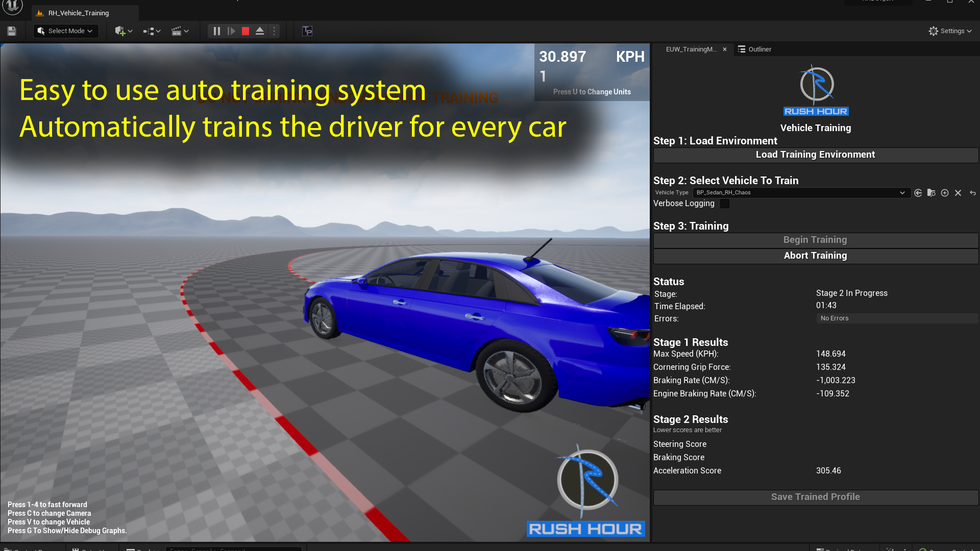Open the Select Mode dropdown
980x551 pixels.
click(x=65, y=31)
